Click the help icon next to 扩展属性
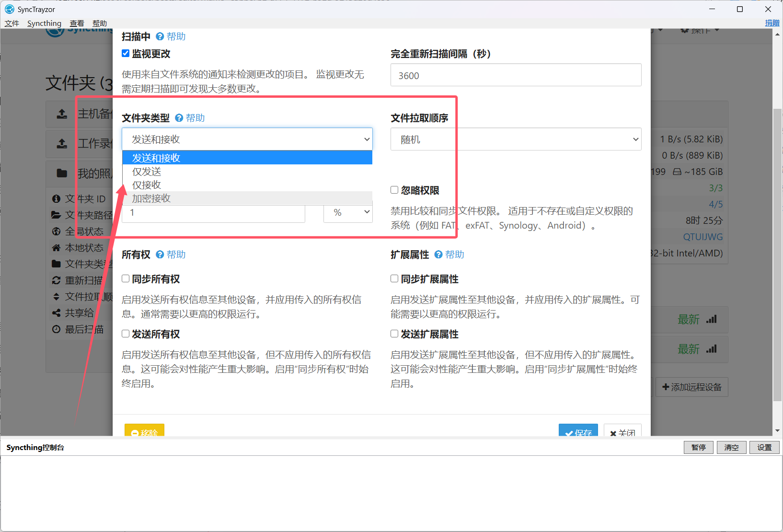This screenshot has width=783, height=532. point(438,254)
